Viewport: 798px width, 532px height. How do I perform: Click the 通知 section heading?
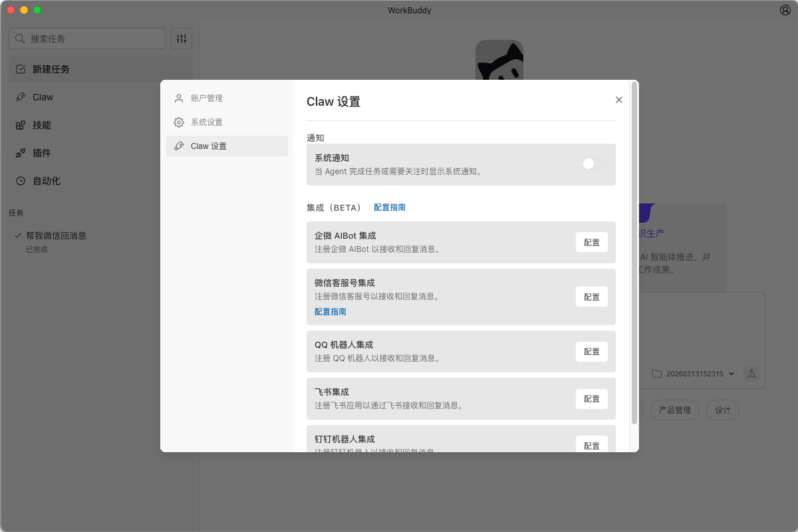coord(315,138)
